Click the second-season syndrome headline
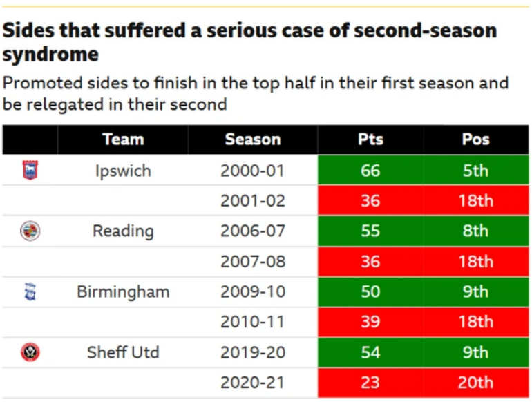The height and width of the screenshot is (402, 532). pos(249,42)
